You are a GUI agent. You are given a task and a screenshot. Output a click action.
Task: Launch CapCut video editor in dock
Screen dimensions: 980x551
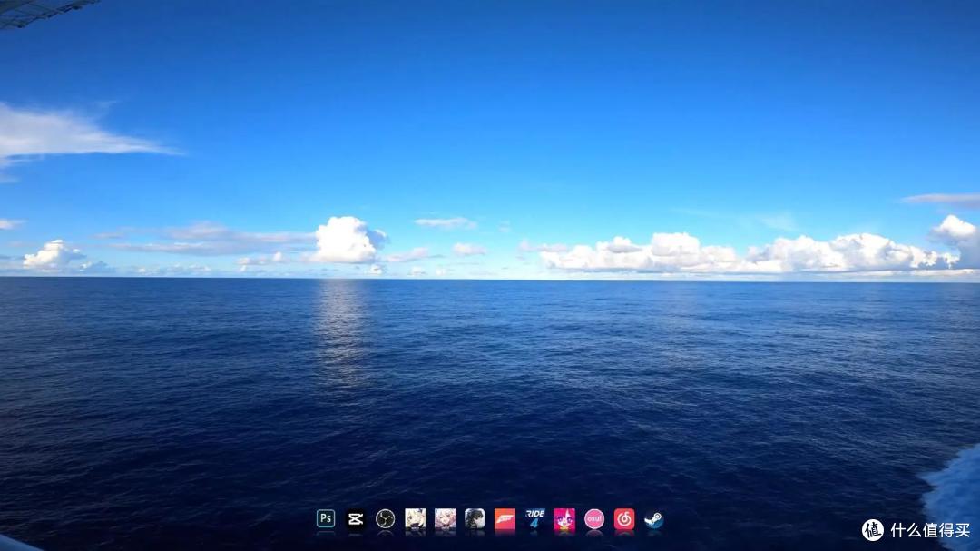pos(356,518)
